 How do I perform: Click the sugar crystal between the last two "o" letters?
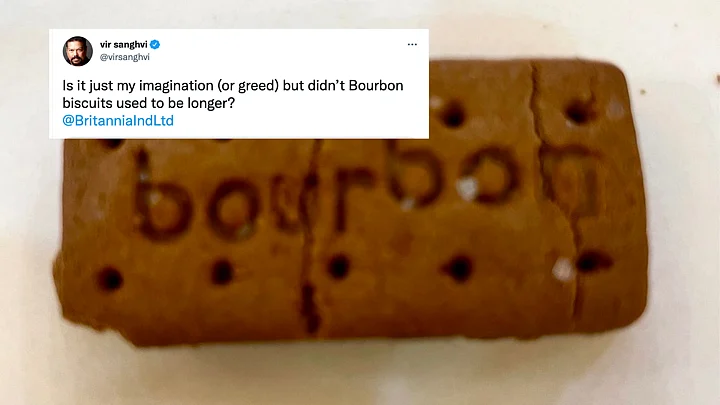pos(467,188)
